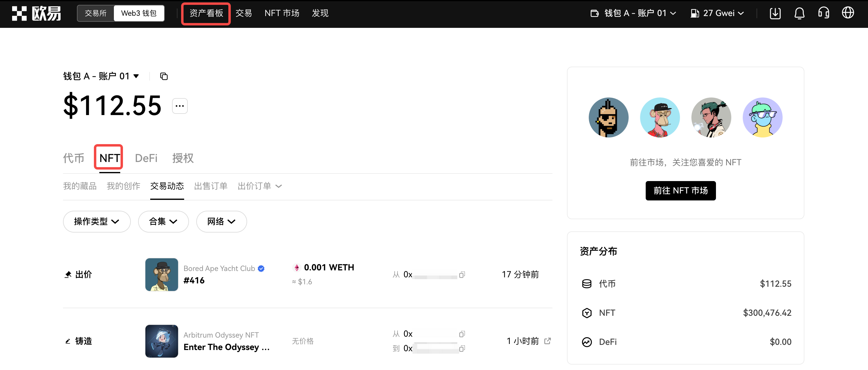Viewport: 868px width, 370px height.
Task: Open the 合集 filter dropdown
Action: [163, 221]
